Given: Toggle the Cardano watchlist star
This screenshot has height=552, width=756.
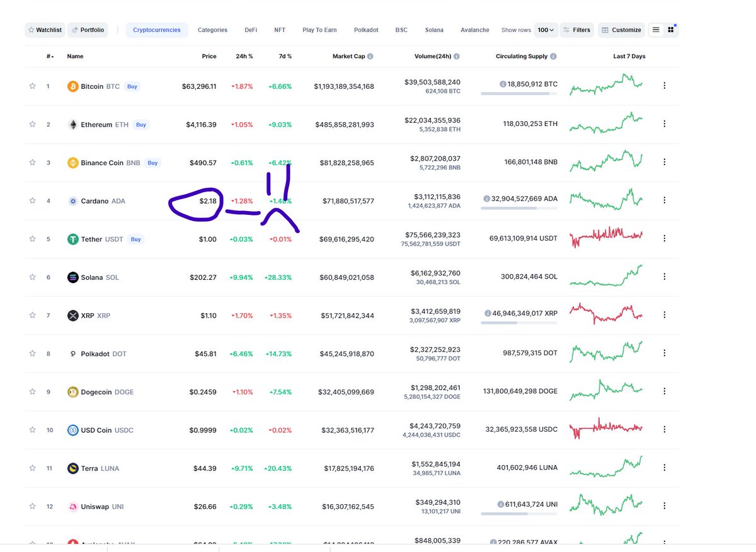Looking at the screenshot, I should click(x=32, y=200).
